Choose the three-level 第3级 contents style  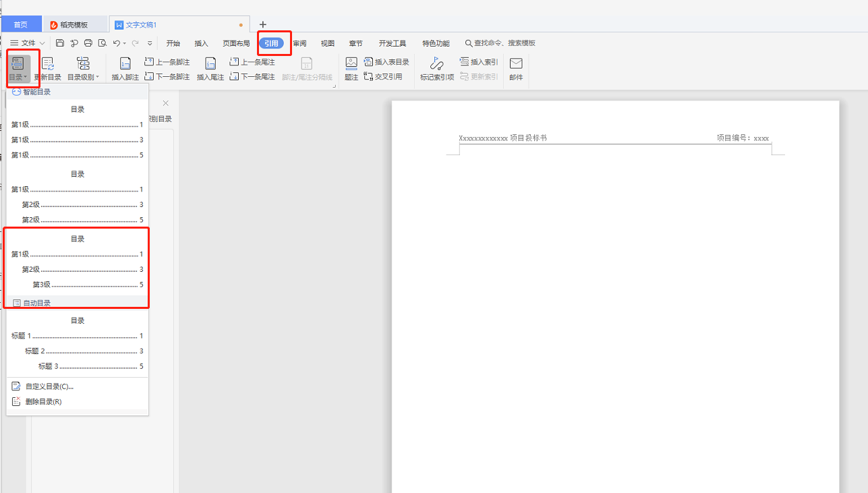click(77, 262)
